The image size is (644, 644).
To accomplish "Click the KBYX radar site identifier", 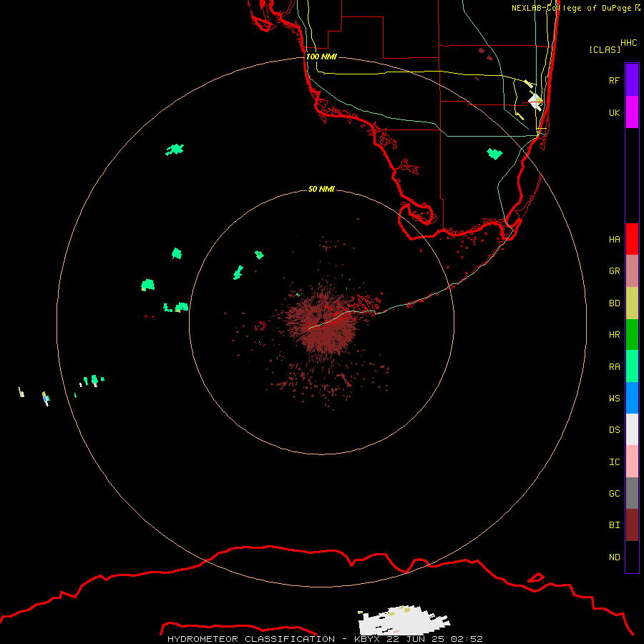I will 367,639.
